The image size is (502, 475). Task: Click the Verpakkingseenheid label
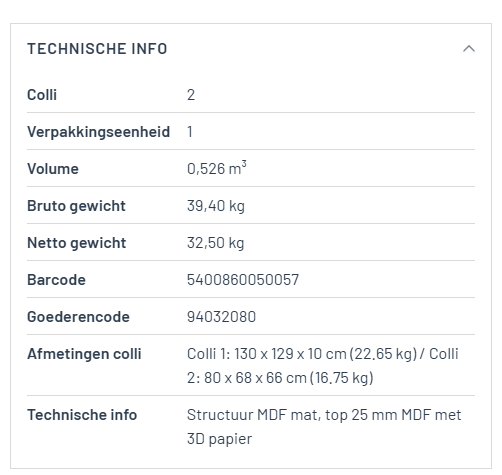(99, 132)
